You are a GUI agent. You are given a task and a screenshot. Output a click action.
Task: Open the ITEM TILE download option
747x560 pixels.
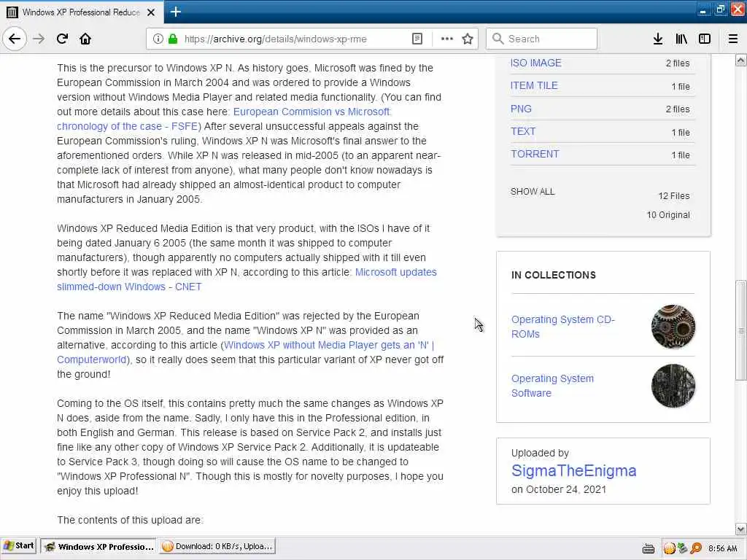click(x=533, y=86)
